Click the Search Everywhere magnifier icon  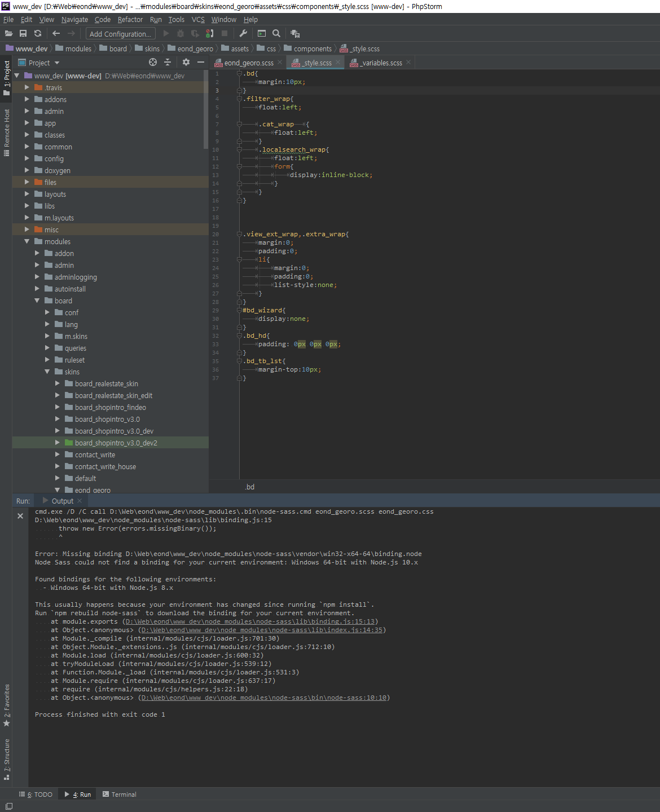pos(276,34)
